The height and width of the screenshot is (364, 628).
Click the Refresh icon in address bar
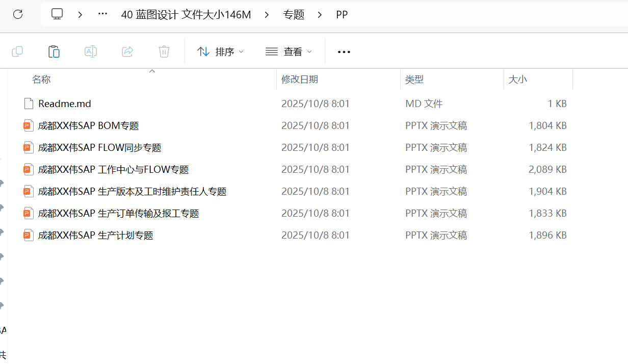pos(18,14)
